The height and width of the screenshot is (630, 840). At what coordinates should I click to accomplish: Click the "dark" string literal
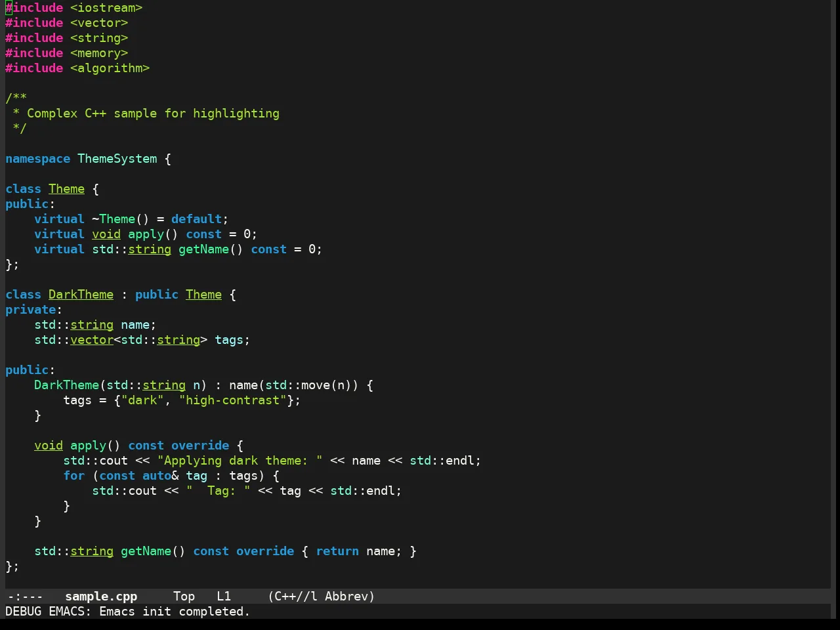pos(142,400)
